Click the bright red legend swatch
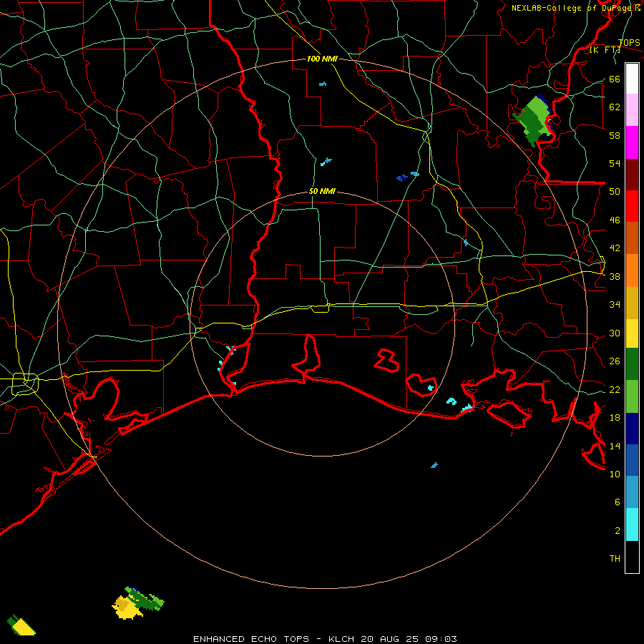This screenshot has height=644, width=644. (x=632, y=206)
